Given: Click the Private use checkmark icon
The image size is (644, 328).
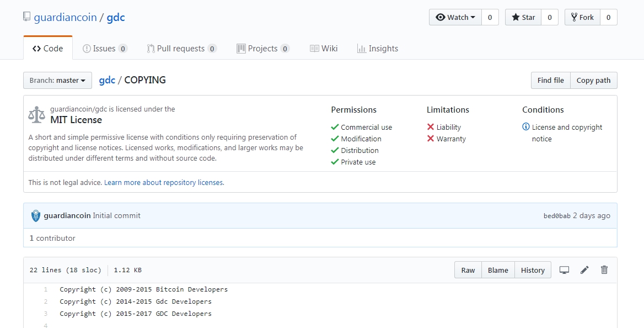Looking at the screenshot, I should coord(335,162).
